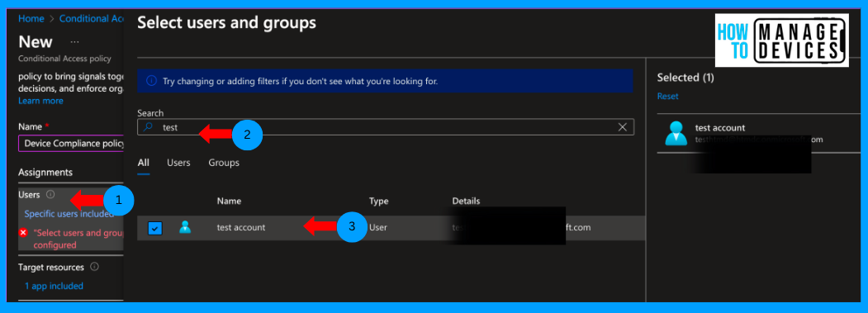Click the blue info icon in filter banner
868x313 pixels.
click(151, 81)
